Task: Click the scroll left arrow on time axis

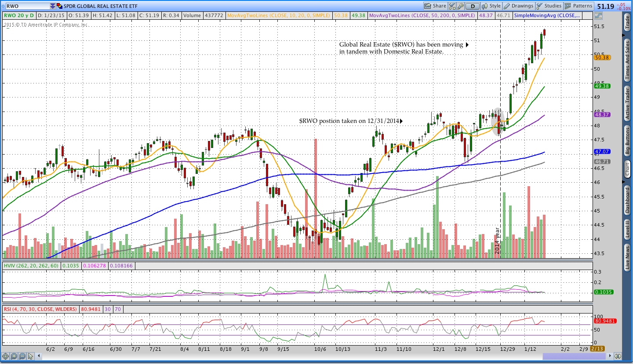Action: click(x=39, y=356)
